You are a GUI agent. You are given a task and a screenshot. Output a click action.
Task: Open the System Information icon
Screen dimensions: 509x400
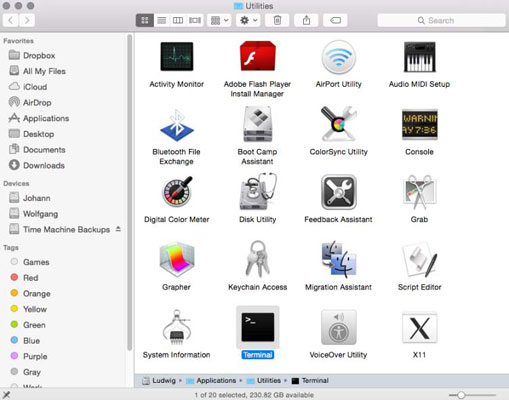pos(177,327)
